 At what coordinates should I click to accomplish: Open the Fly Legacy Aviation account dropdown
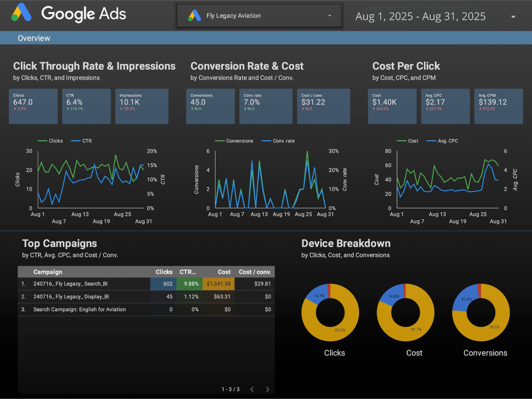coord(259,16)
